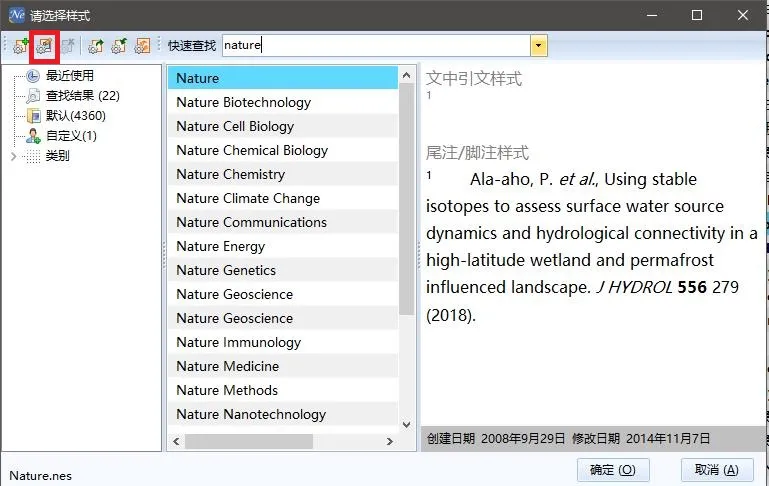Image resolution: width=769 pixels, height=486 pixels.
Task: Click the folder icon beside 默认(4360)
Action: (x=33, y=116)
